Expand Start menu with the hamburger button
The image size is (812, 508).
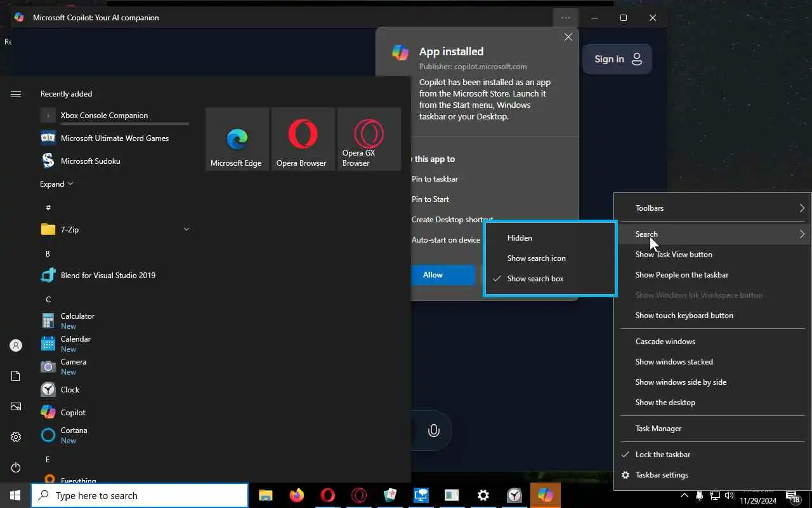coord(16,94)
